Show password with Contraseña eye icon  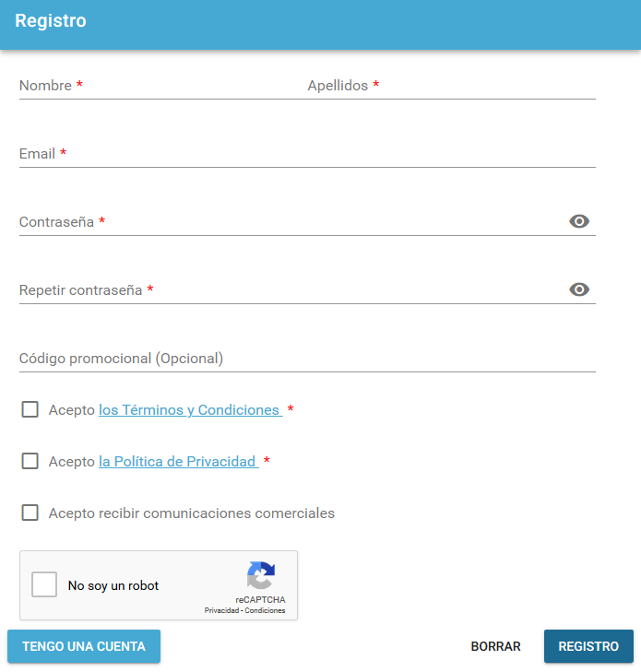pos(579,221)
